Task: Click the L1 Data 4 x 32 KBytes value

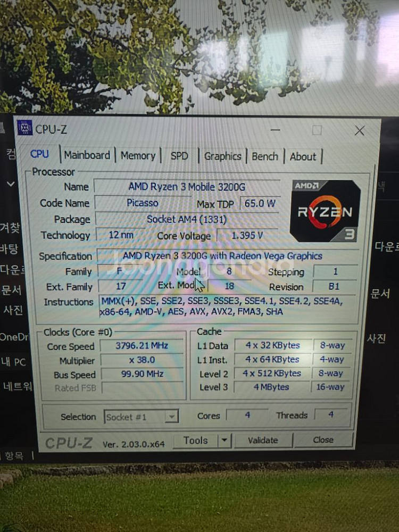Action: 273,345
